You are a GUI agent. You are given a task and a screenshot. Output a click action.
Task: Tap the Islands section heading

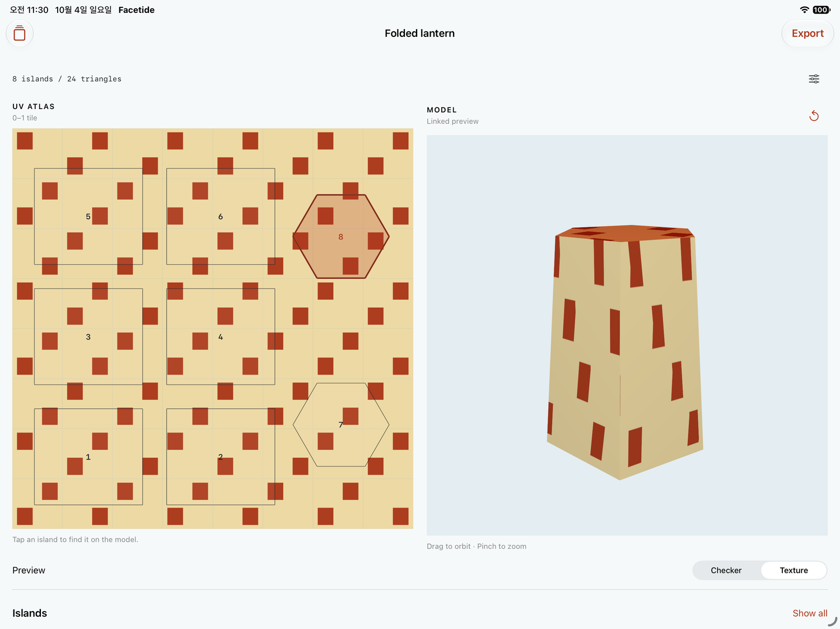click(x=30, y=613)
